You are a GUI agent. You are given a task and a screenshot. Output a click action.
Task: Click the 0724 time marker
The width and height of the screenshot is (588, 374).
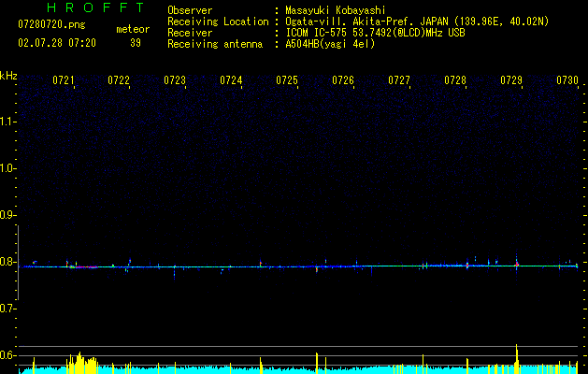[231, 80]
